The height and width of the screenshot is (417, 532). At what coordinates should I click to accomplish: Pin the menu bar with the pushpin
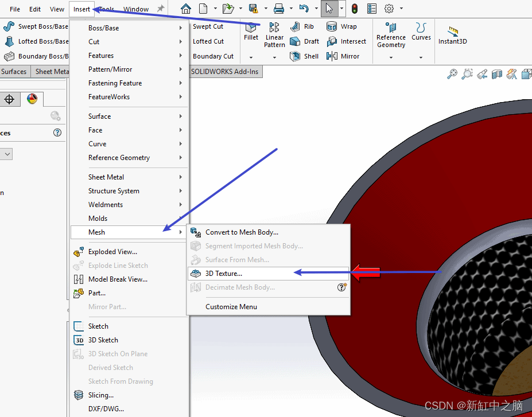pyautogui.click(x=161, y=9)
